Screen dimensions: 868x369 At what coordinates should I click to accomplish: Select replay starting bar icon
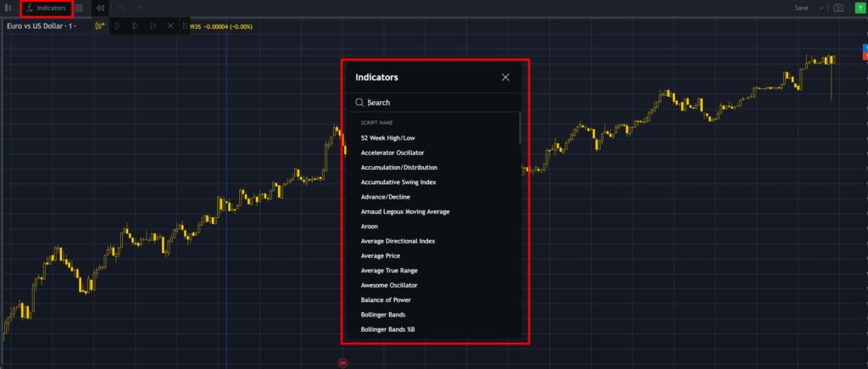pos(100,25)
